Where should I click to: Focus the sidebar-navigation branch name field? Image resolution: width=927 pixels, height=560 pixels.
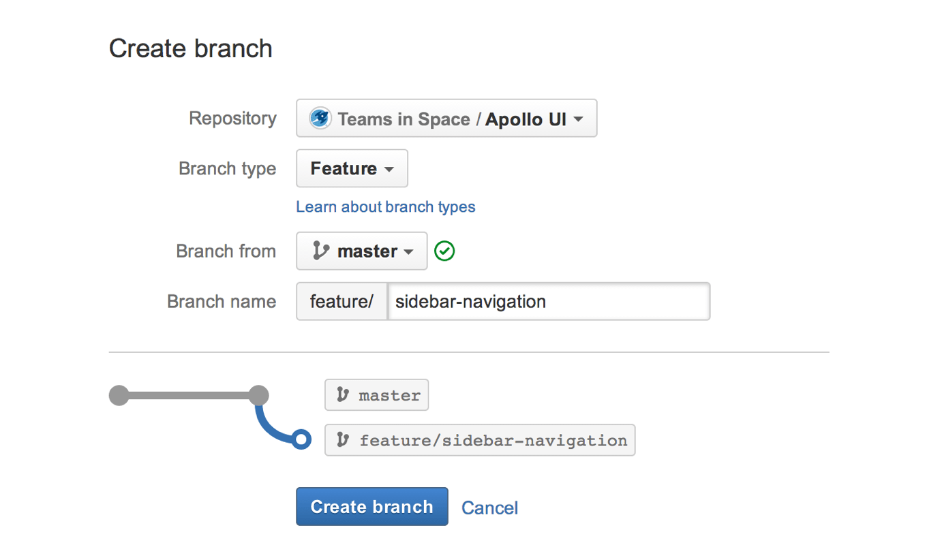549,301
